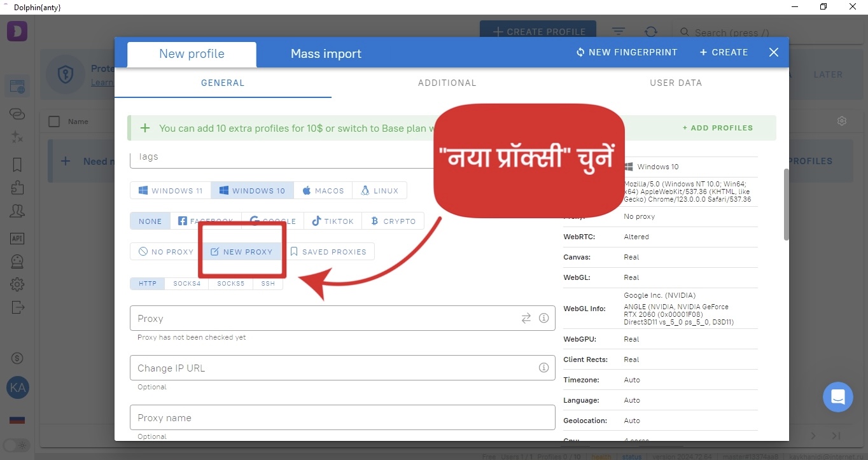Select WINDOWS 10 operating system
This screenshot has width=868, height=460.
click(253, 190)
